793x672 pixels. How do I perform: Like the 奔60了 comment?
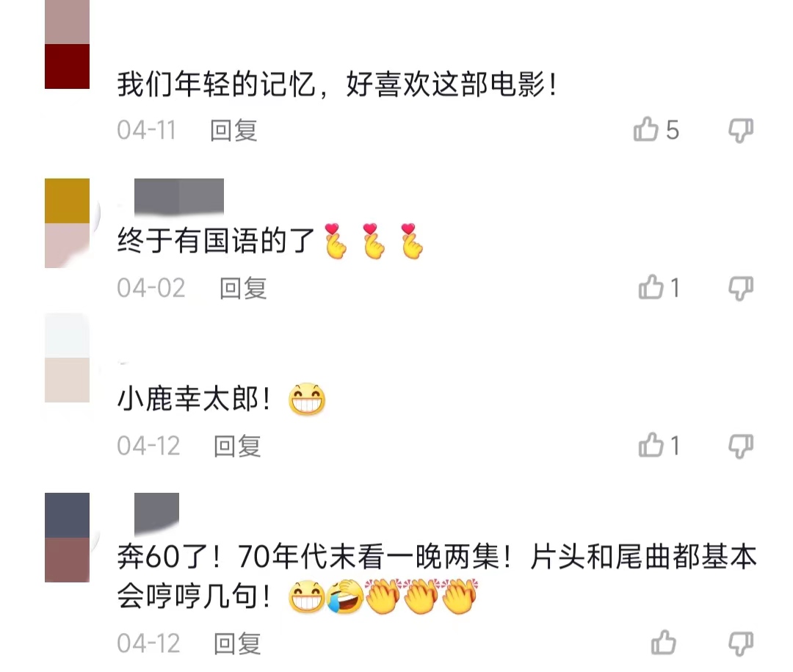click(x=664, y=643)
